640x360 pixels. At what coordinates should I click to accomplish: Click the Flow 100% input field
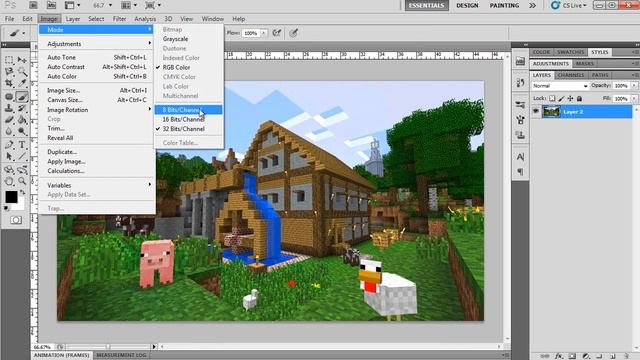pos(251,33)
